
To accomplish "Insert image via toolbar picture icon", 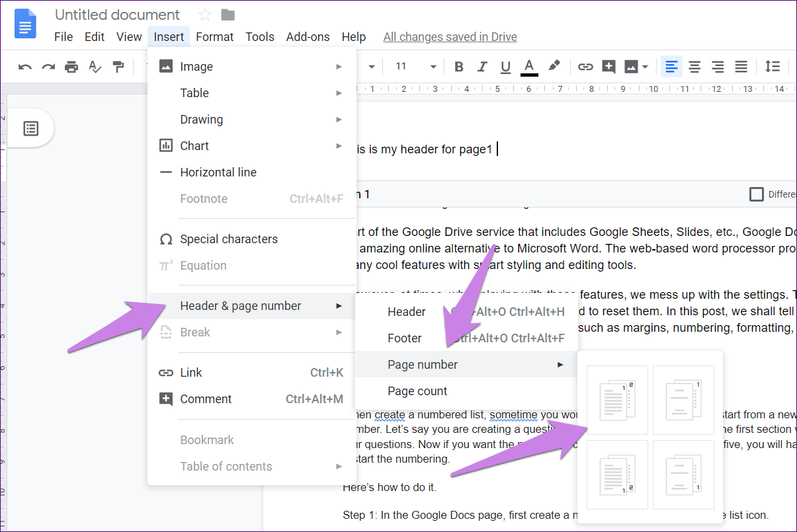I will pos(631,66).
